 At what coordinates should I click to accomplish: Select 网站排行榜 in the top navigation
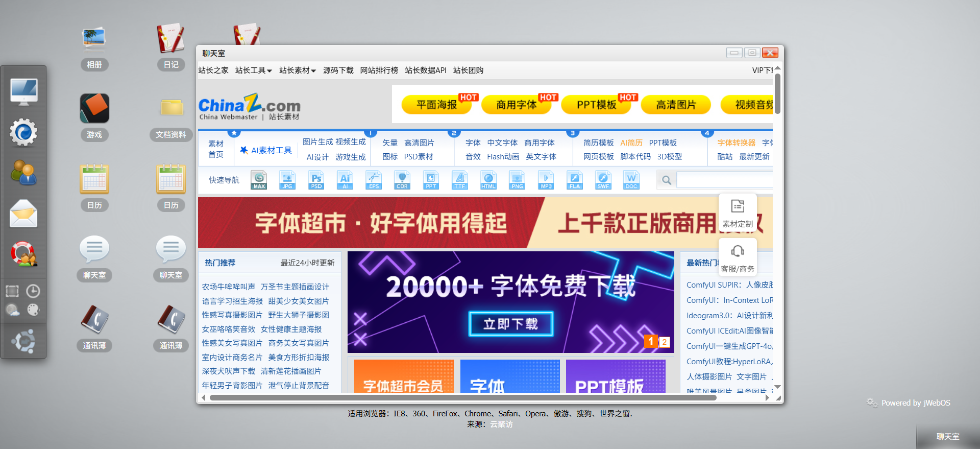coord(379,70)
